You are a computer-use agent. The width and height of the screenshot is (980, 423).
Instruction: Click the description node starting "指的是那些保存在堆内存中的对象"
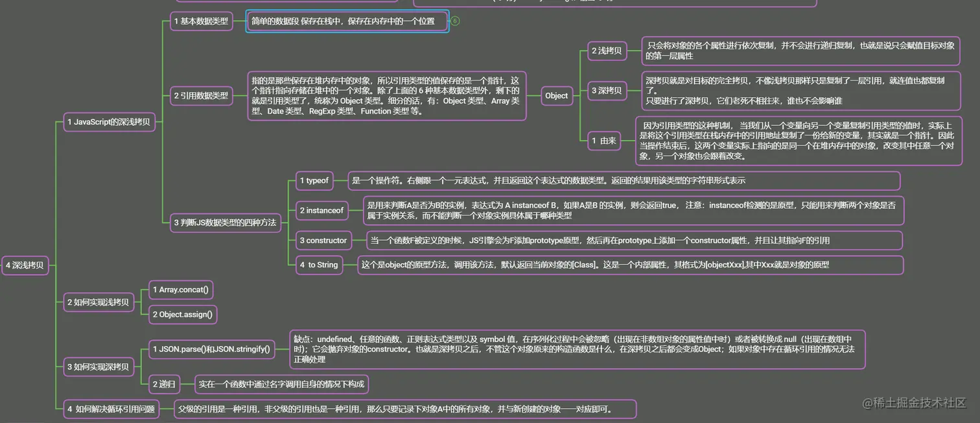(386, 96)
